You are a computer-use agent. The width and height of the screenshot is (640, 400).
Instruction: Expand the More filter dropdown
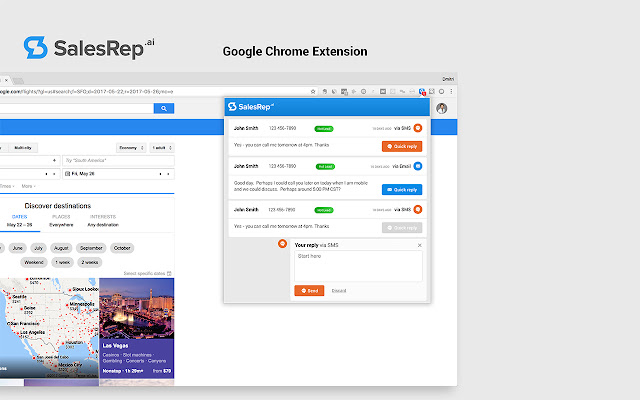(29, 186)
